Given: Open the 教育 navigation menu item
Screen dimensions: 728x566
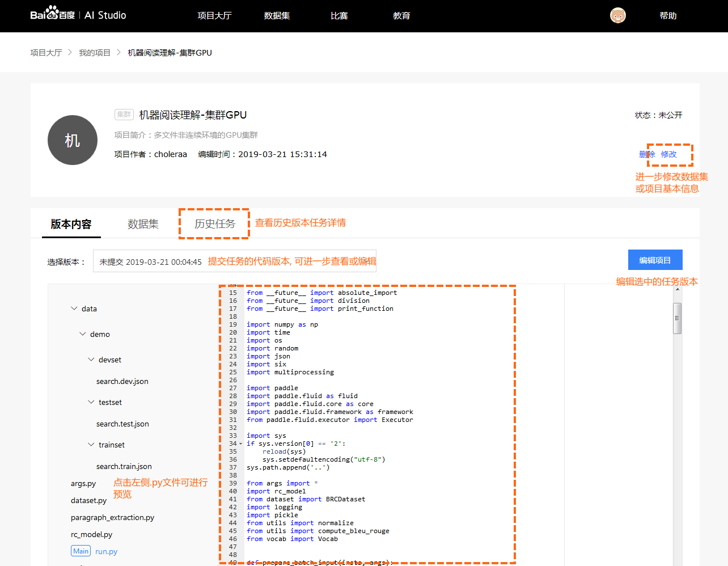Looking at the screenshot, I should [401, 16].
